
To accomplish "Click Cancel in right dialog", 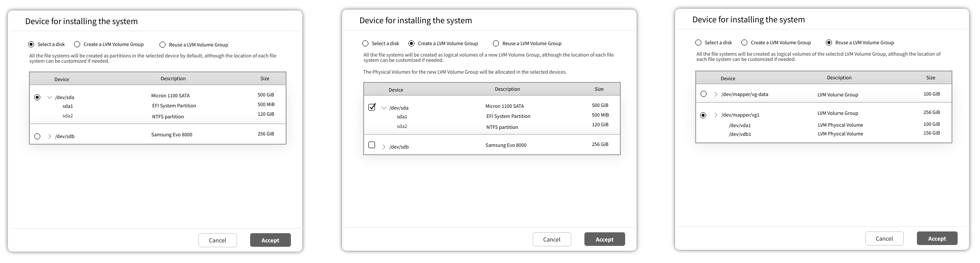I will (884, 238).
